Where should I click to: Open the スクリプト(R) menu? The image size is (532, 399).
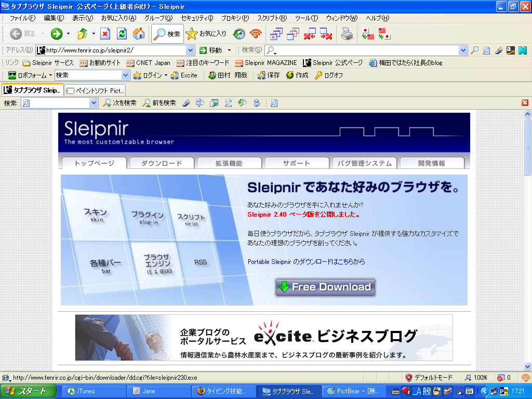272,18
